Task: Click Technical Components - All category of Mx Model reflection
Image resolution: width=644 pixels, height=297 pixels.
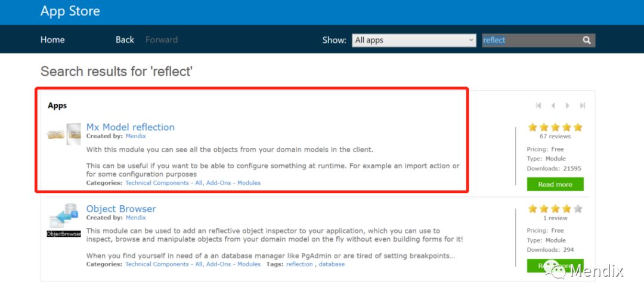Action: pyautogui.click(x=163, y=183)
